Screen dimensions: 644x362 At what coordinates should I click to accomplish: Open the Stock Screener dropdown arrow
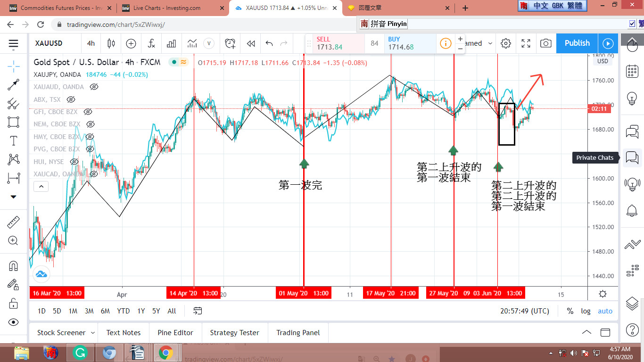[92, 333]
